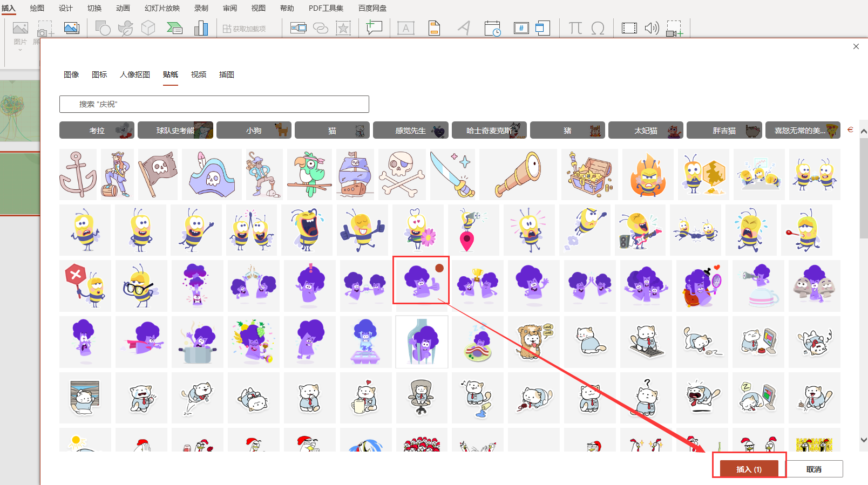Select the bee holding stop sign sticker
The height and width of the screenshot is (485, 868).
coord(85,286)
